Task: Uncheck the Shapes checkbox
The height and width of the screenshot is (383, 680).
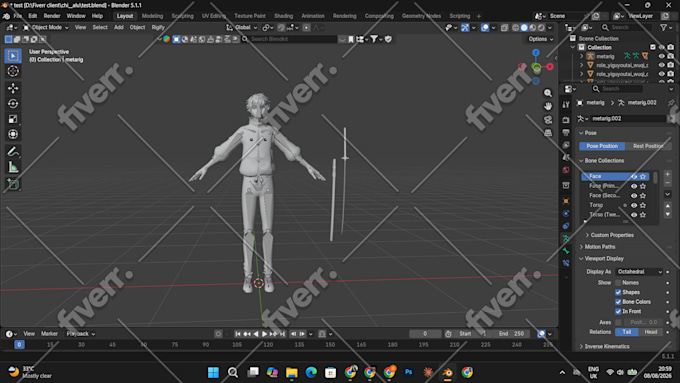Action: tap(618, 292)
